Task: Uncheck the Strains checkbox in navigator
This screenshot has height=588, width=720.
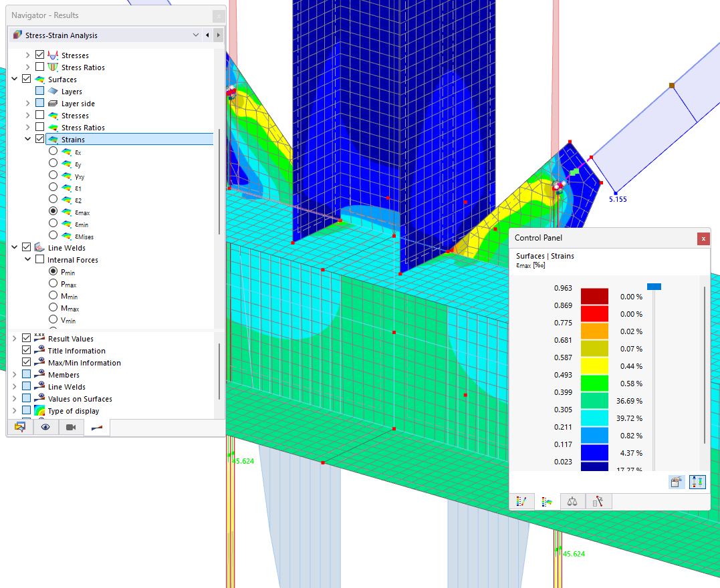Action: [39, 138]
